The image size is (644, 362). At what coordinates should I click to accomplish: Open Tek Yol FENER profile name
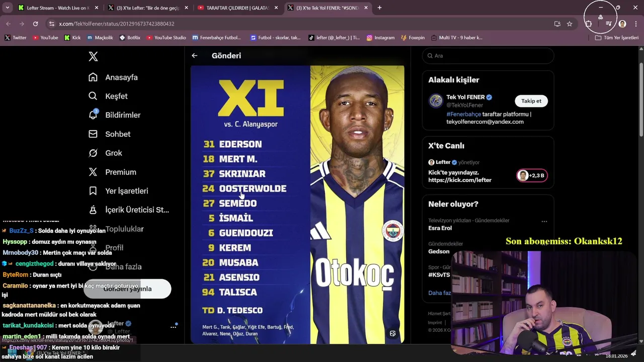[465, 97]
